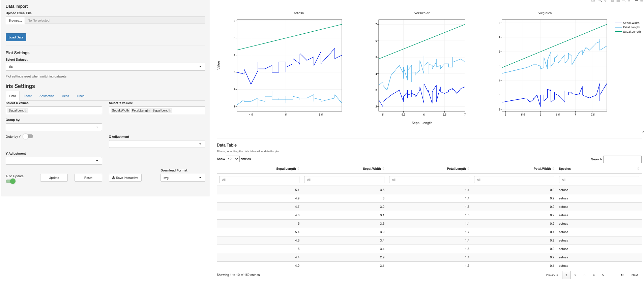This screenshot has width=644, height=288.
Task: Expand the Download Format dropdown
Action: coord(182,178)
